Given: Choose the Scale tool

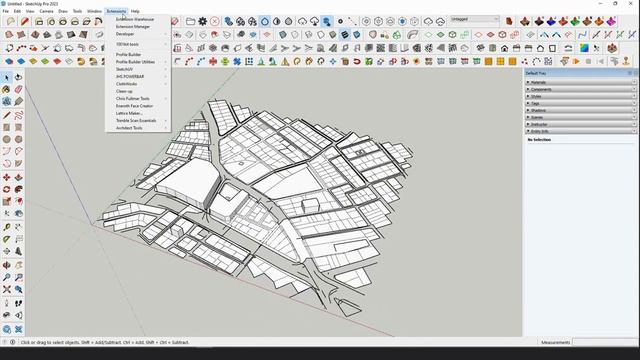Looking at the screenshot, I should pos(7,201).
